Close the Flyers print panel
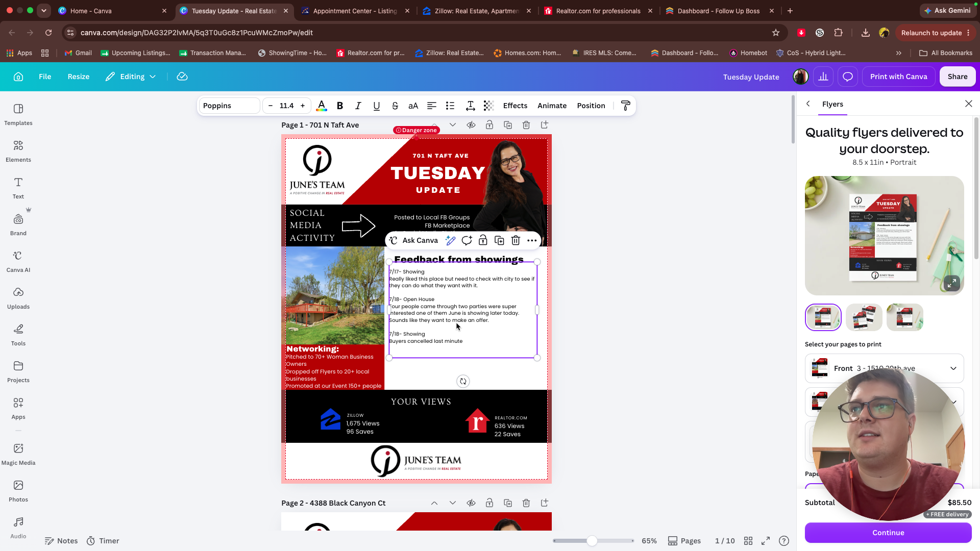This screenshot has width=980, height=551. 968,104
